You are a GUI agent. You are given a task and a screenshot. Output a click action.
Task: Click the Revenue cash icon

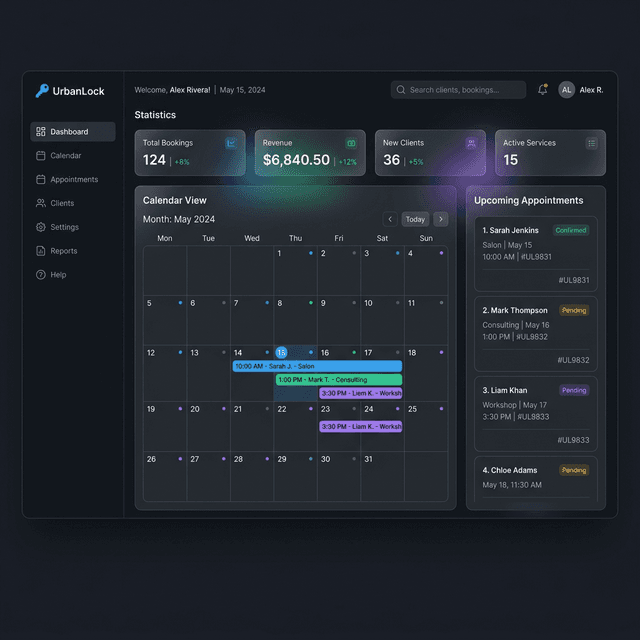click(351, 143)
